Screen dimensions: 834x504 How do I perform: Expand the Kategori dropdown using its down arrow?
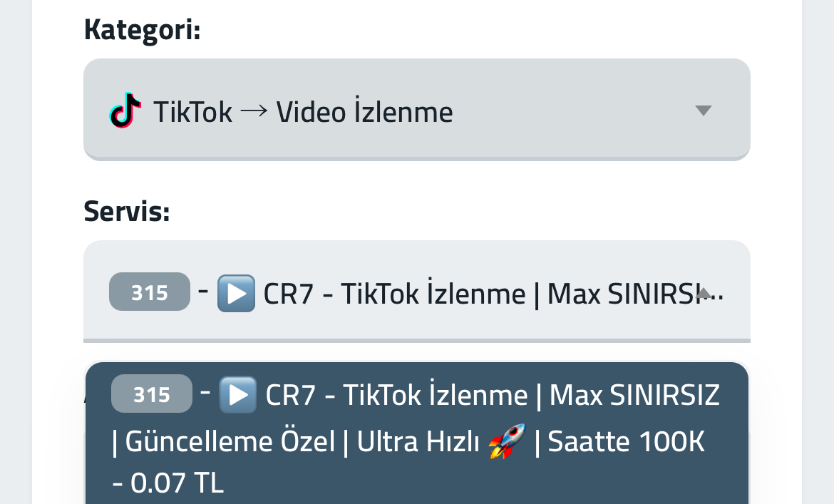tap(703, 110)
